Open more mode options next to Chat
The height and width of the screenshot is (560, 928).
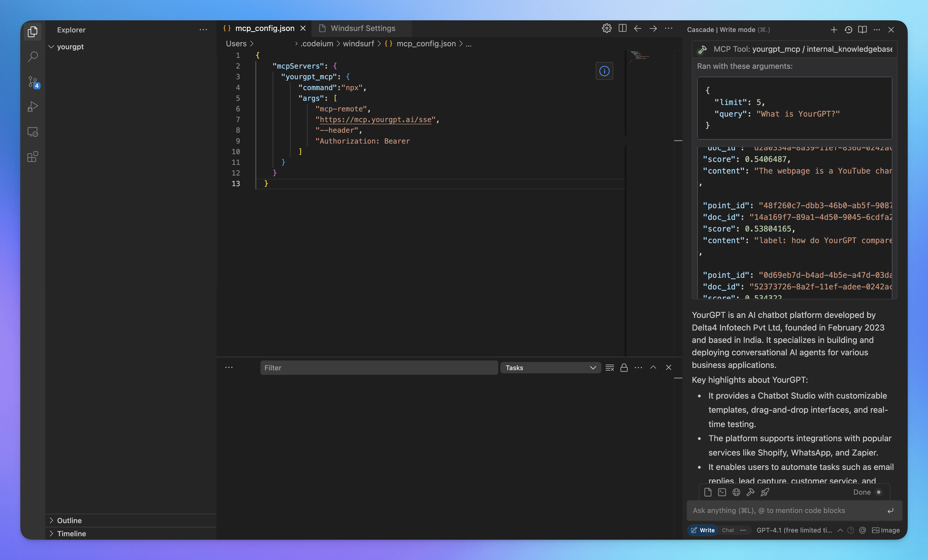click(x=743, y=530)
